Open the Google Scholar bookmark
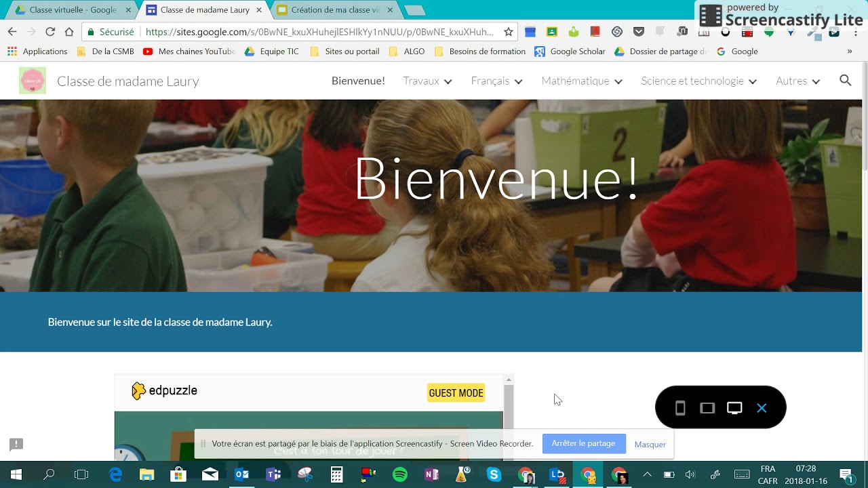868x488 pixels. 570,52
